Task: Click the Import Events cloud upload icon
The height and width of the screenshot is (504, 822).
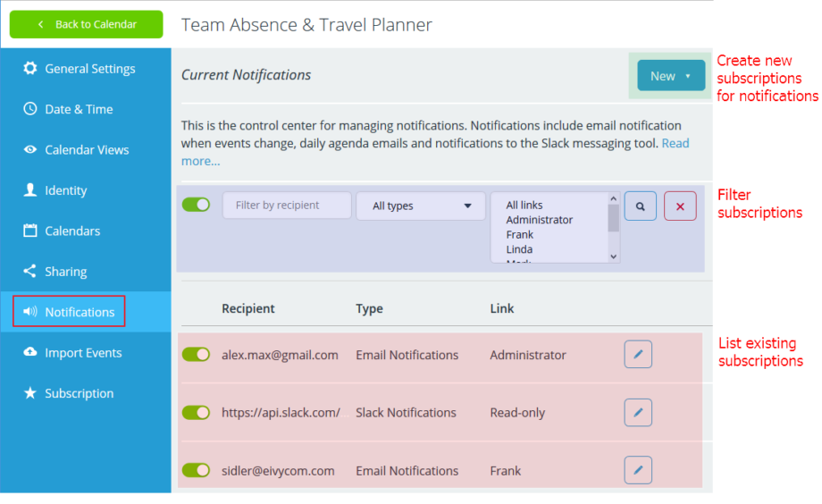Action: 30,352
